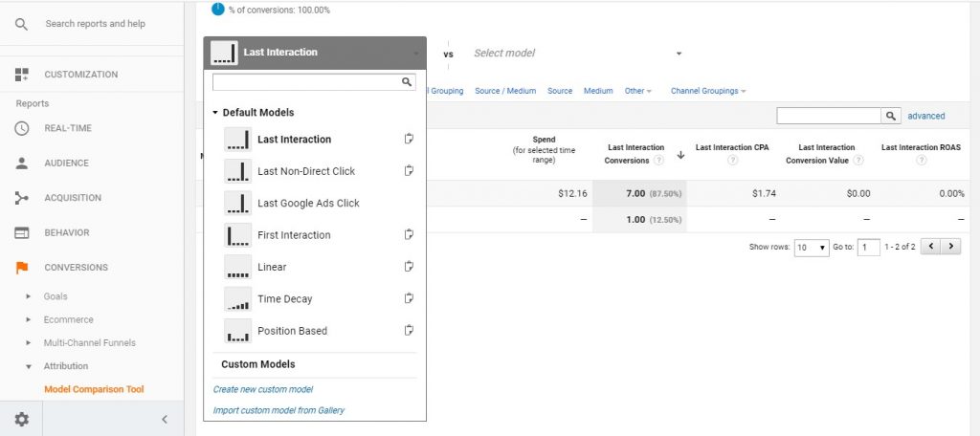Expand Multi-Channel Funnels in the sidebar
Image resolution: width=980 pixels, height=436 pixels.
coord(28,343)
